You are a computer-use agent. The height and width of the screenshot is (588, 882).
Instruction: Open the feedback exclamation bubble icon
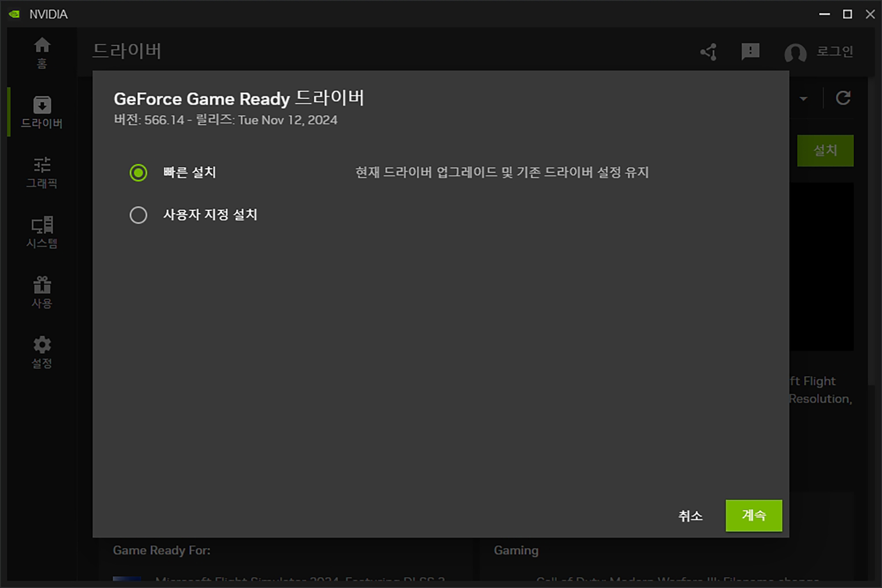[x=750, y=52]
